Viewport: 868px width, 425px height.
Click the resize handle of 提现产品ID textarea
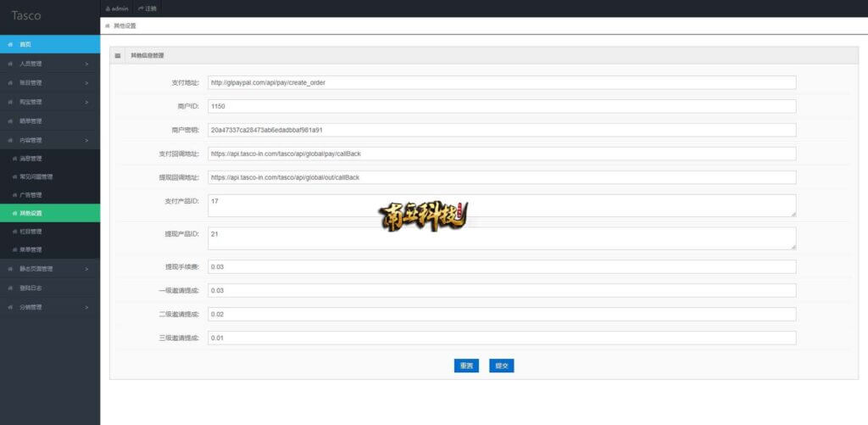tap(793, 247)
